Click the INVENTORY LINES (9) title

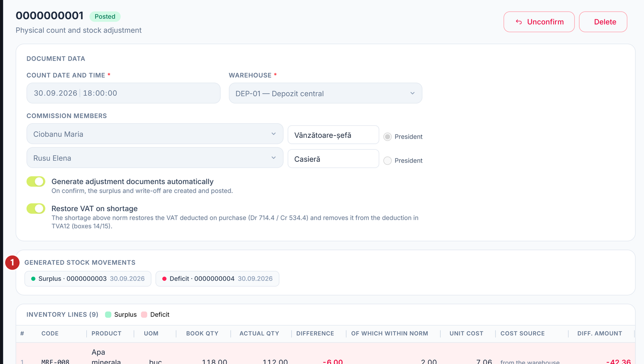point(62,315)
